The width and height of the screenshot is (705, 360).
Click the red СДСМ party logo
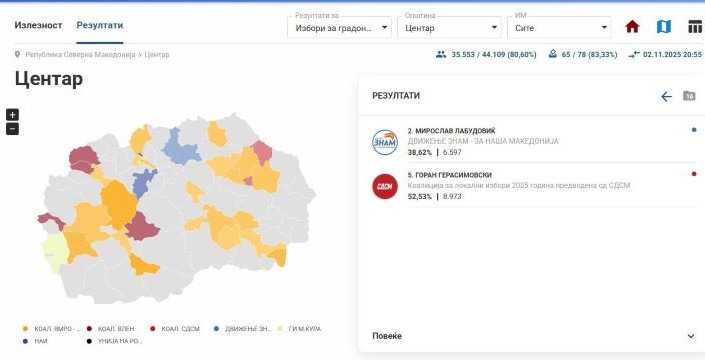385,186
